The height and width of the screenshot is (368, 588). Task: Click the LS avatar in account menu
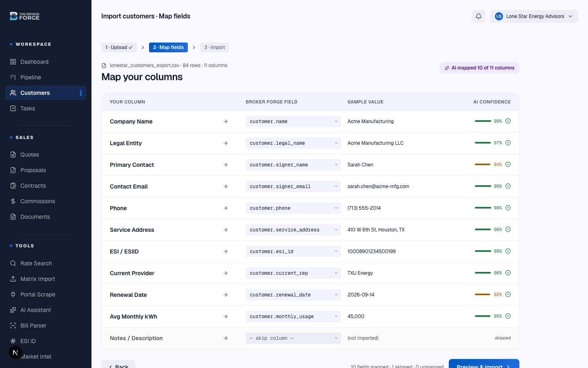coord(499,16)
